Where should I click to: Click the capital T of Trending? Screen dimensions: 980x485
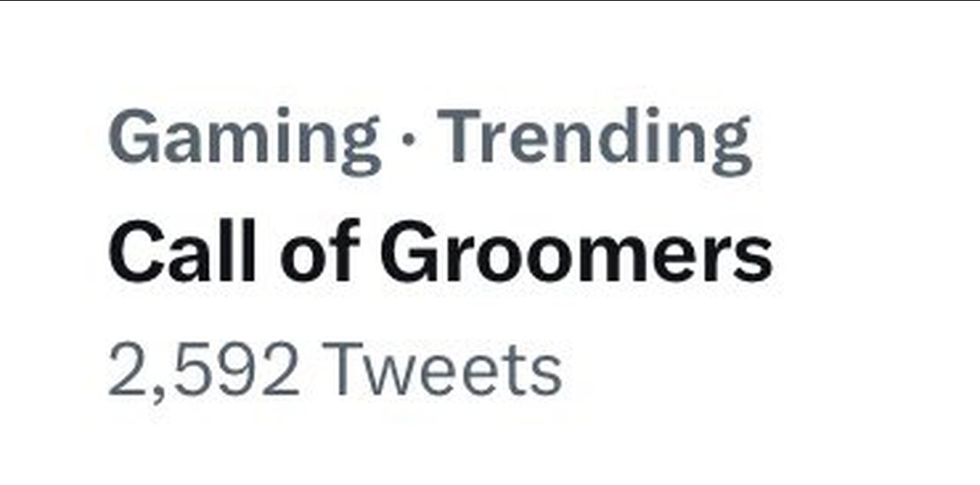point(463,136)
